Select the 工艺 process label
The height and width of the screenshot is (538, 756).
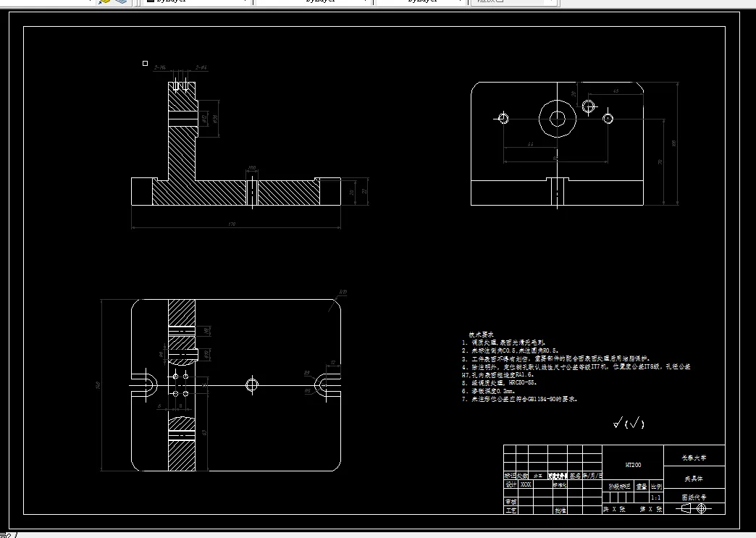[x=511, y=510]
